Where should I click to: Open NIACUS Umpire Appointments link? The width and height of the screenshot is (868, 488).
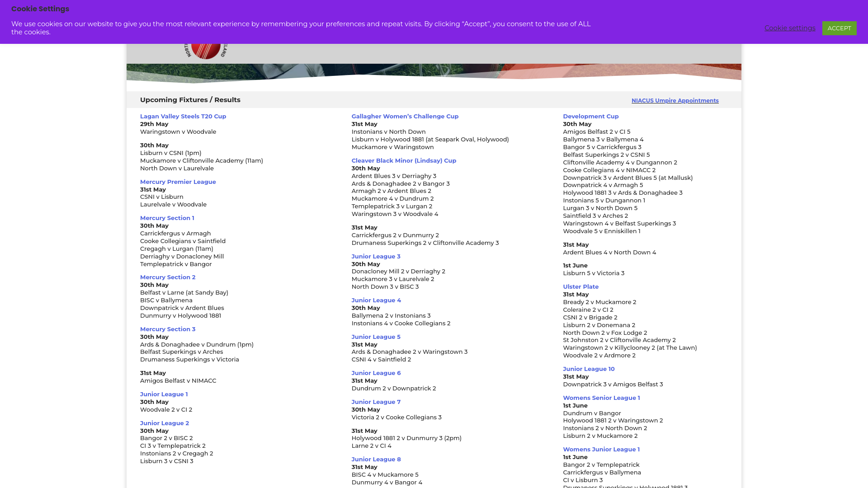[675, 101]
